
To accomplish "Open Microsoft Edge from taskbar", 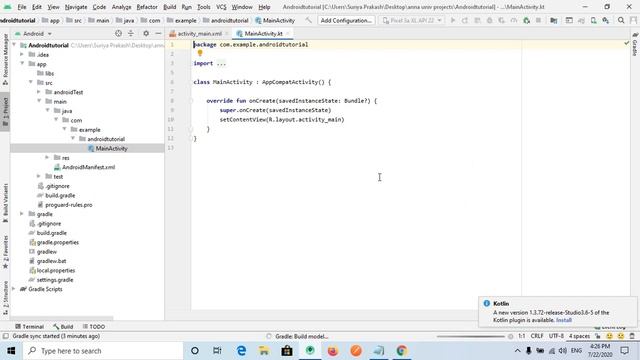I will pyautogui.click(x=241, y=351).
